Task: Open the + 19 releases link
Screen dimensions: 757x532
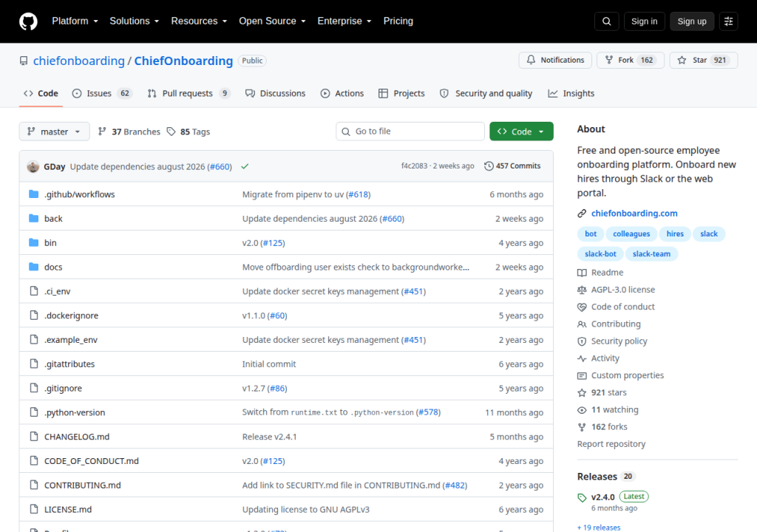Action: (599, 527)
